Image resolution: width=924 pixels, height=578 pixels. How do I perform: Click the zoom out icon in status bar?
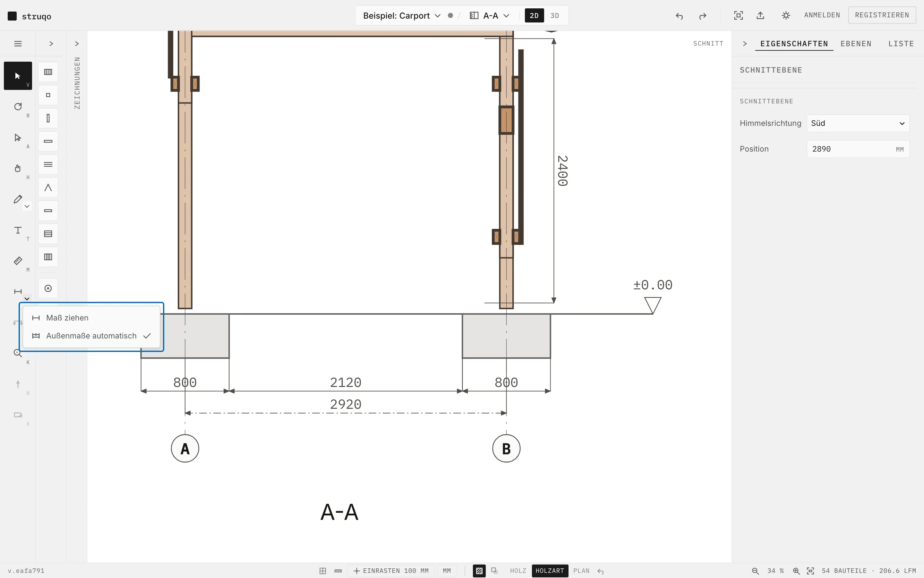755,571
